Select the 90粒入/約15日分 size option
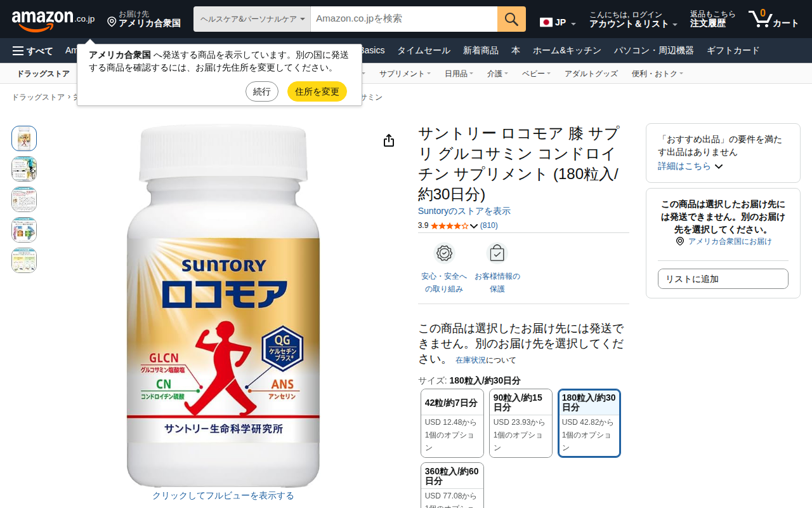The image size is (812, 508). point(521,423)
